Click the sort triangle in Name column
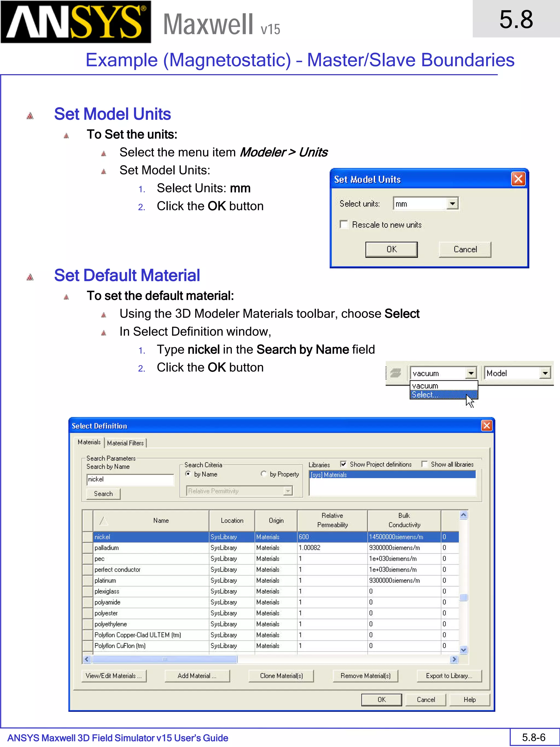 click(104, 521)
